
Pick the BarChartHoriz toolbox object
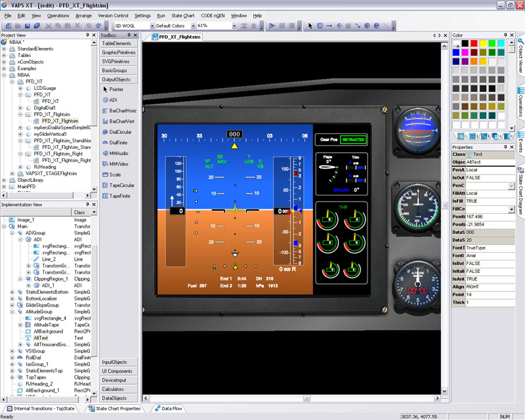pos(123,110)
